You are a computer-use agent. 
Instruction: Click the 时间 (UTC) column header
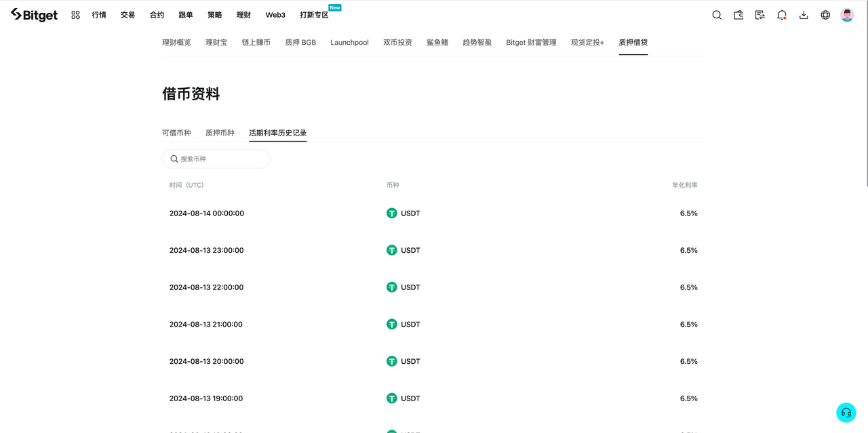click(x=186, y=185)
